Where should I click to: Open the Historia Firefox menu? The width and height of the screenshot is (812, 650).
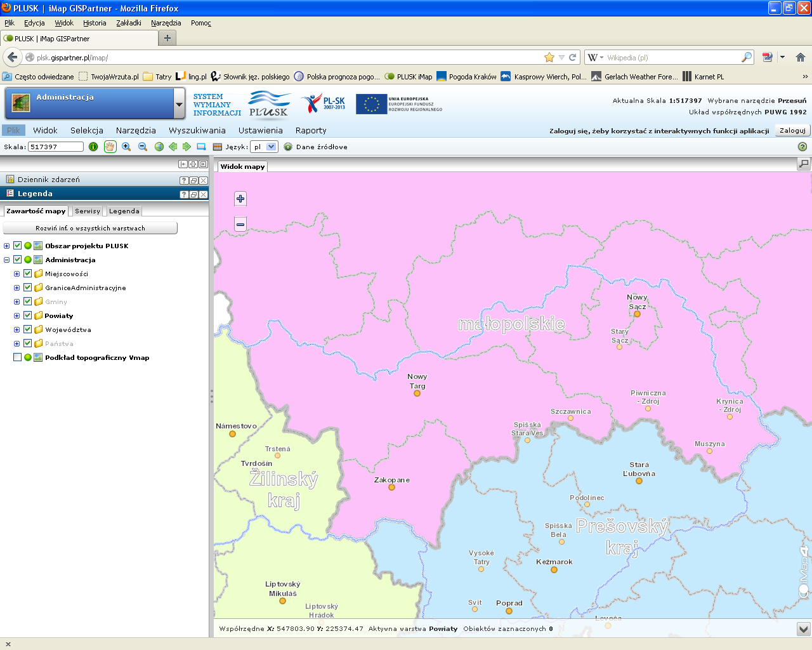[x=95, y=23]
